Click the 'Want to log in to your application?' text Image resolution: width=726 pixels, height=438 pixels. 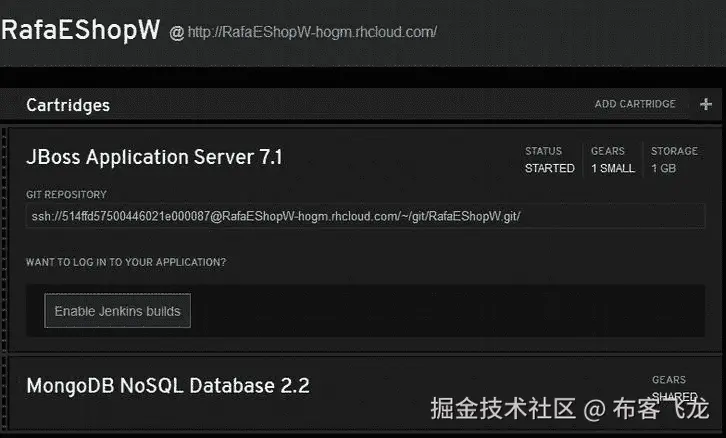(x=126, y=262)
